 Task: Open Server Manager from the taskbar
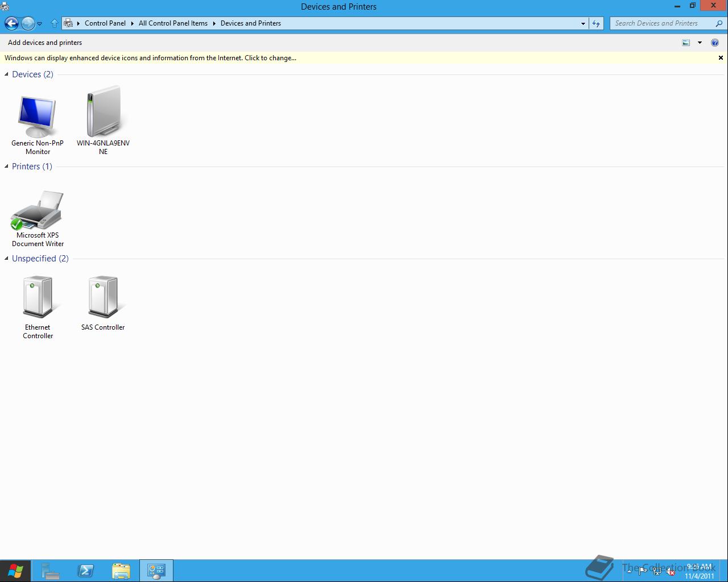(x=51, y=571)
